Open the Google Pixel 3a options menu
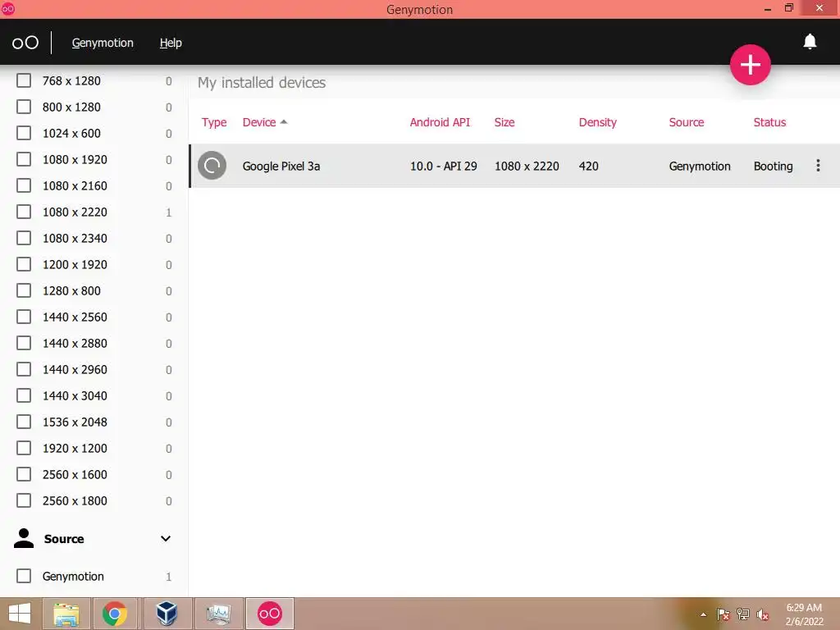This screenshot has width=840, height=630. coord(818,166)
